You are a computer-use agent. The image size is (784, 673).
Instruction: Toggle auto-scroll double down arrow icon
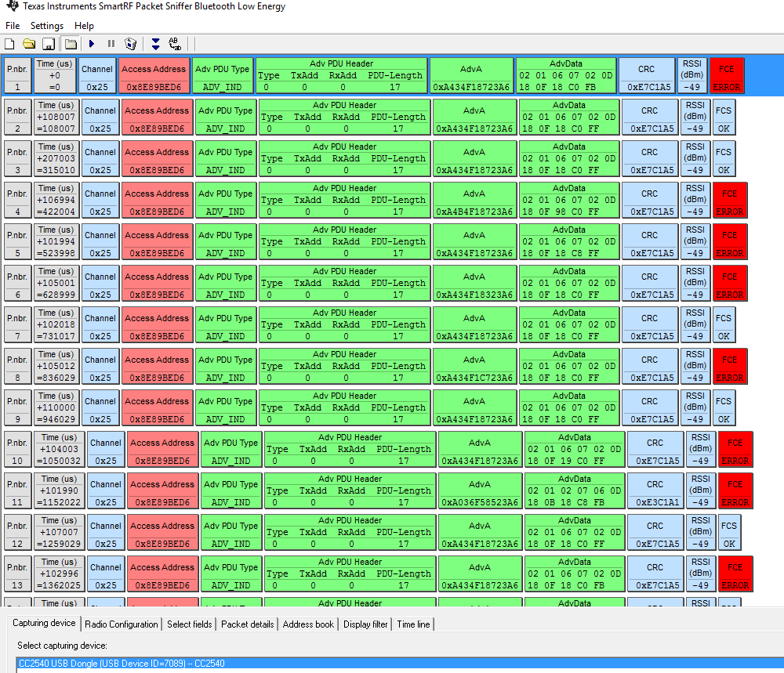(155, 44)
